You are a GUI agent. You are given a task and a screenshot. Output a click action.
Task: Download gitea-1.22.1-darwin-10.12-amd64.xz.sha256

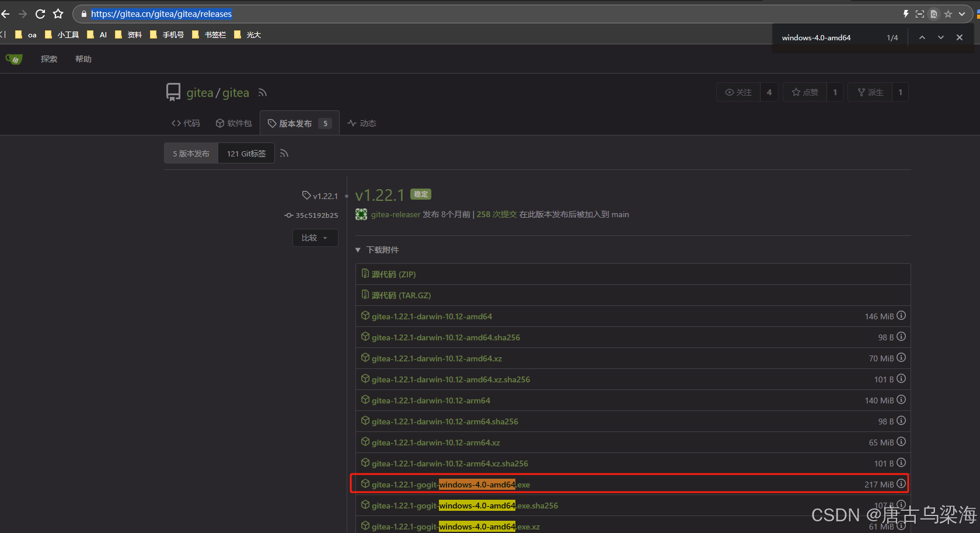[451, 379]
